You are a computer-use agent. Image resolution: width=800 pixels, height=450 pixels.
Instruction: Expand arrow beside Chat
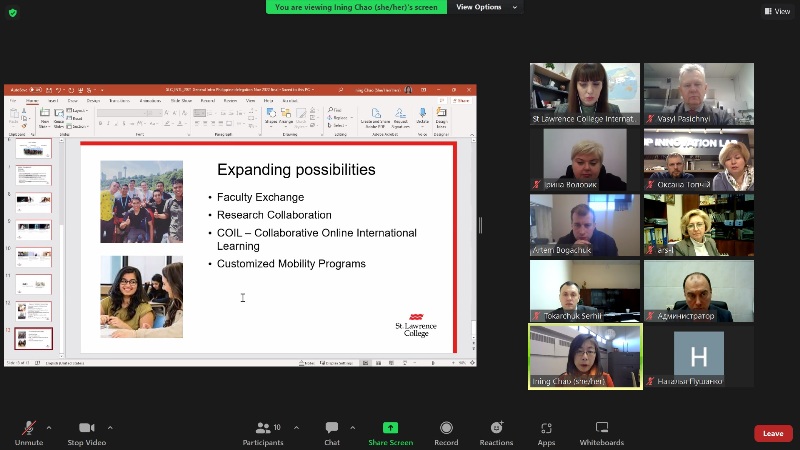(353, 428)
